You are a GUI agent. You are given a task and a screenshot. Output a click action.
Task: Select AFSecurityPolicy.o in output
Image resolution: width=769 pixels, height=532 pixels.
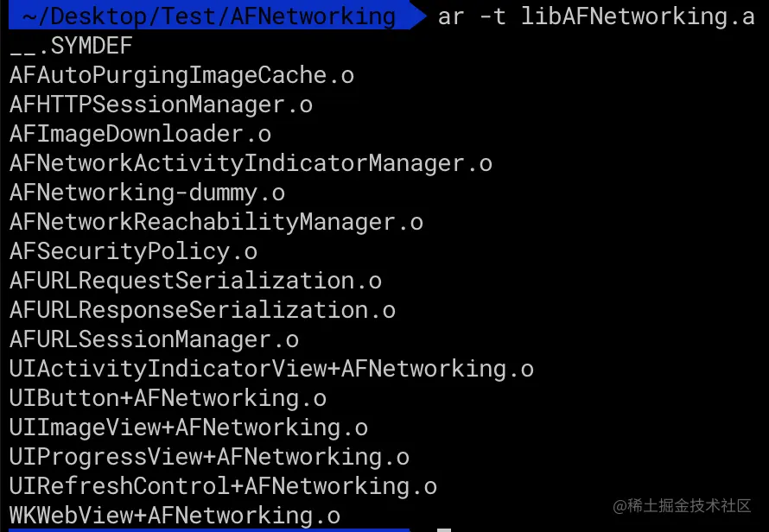pyautogui.click(x=133, y=251)
